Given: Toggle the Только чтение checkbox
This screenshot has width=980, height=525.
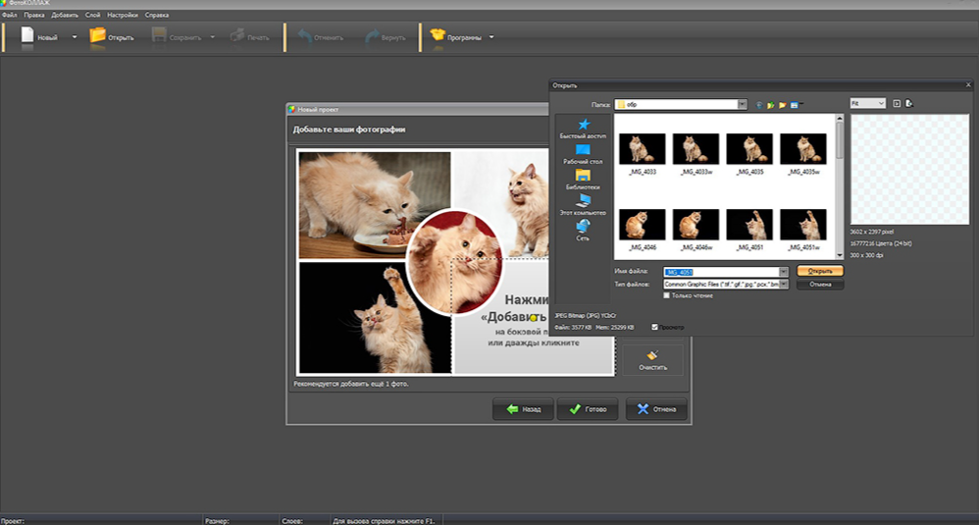Looking at the screenshot, I should point(667,295).
